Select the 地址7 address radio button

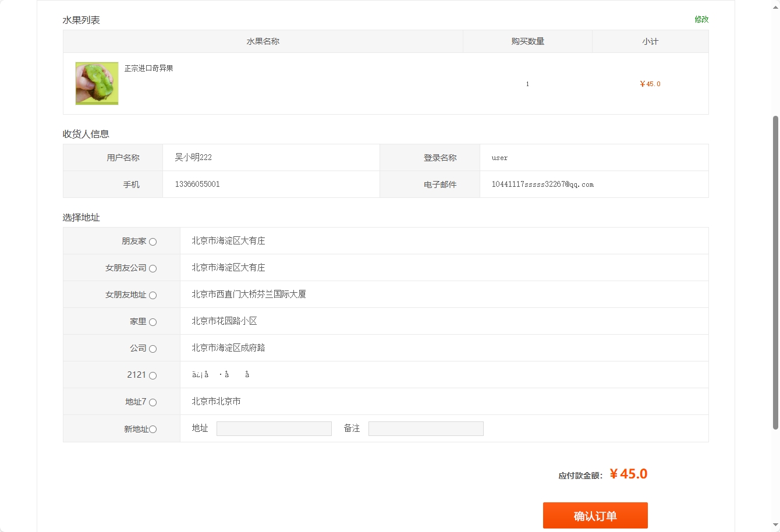click(152, 402)
